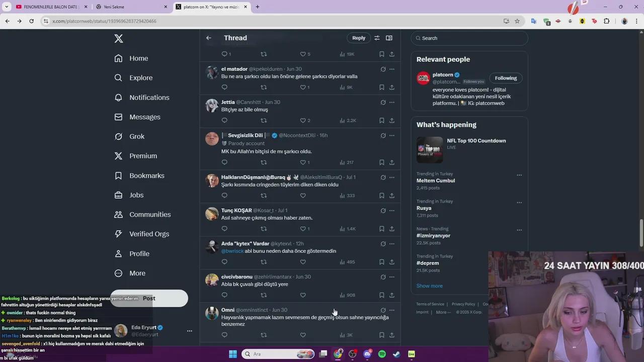Click Grok icon on el matador's reply
This screenshot has height=362, width=644.
tap(383, 69)
